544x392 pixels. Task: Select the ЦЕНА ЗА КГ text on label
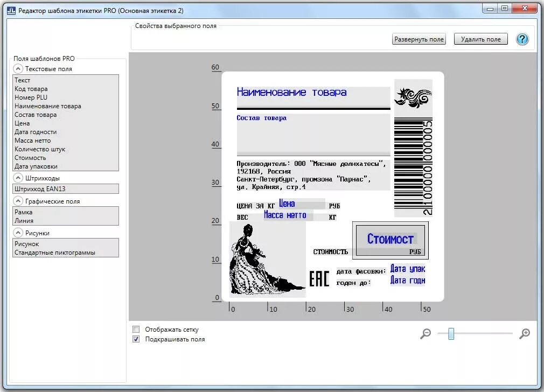[256, 206]
